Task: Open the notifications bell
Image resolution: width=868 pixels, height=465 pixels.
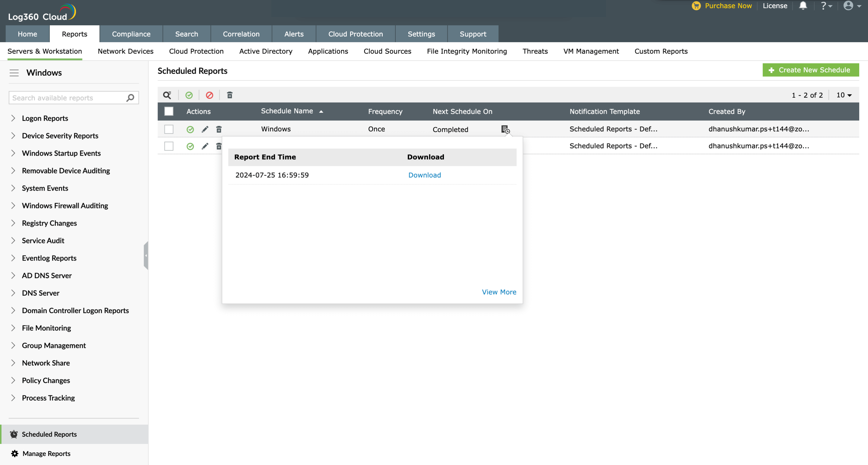Action: click(803, 6)
